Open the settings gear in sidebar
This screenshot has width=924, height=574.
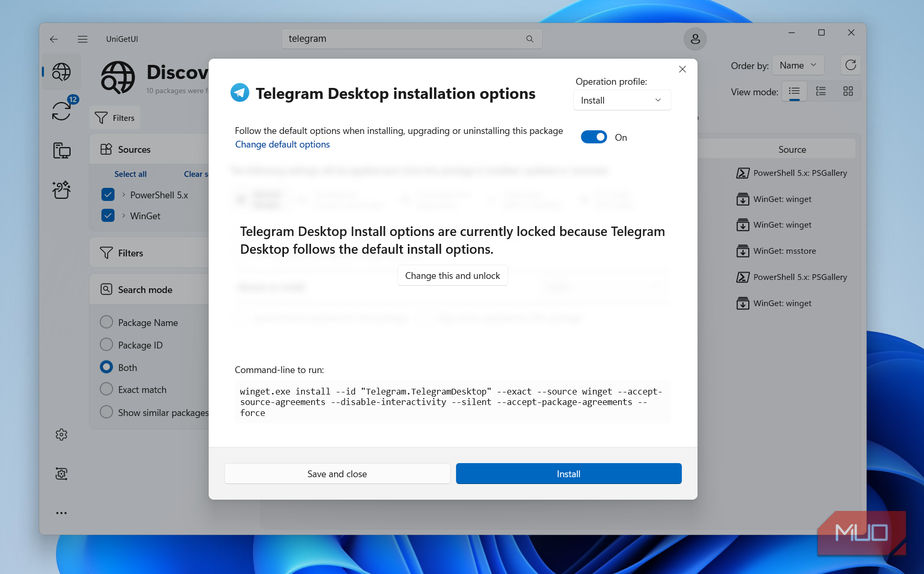point(61,434)
